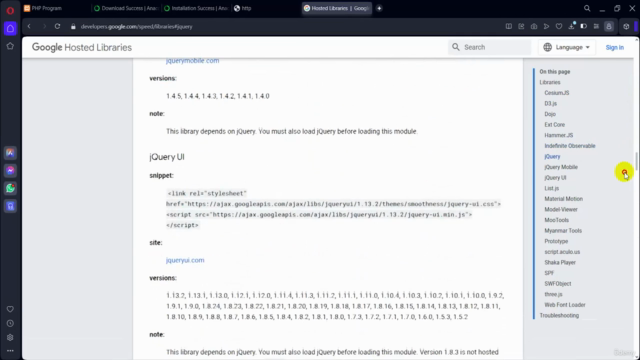This screenshot has height=360, width=640.
Task: Jump to Material Motion section
Action: tap(564, 199)
